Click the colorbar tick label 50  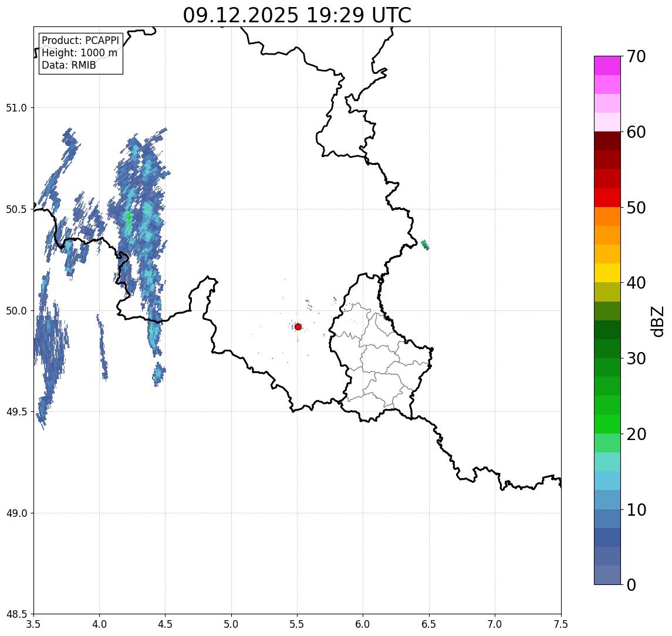click(x=636, y=208)
